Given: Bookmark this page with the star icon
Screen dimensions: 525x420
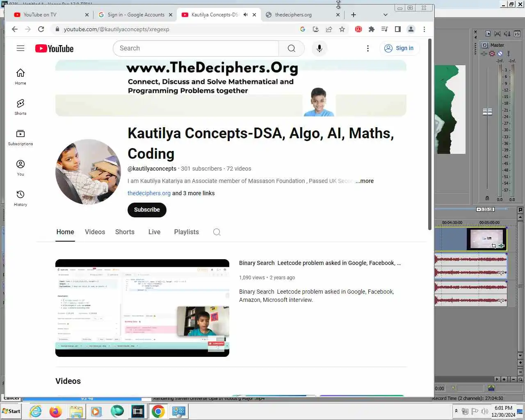Looking at the screenshot, I should [x=342, y=29].
